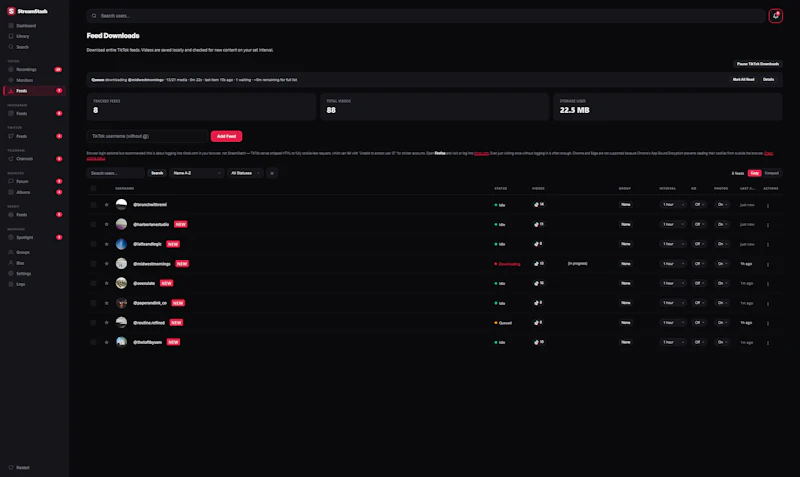Open the Photos dropdown for @routine.refined
This screenshot has width=800, height=477.
coord(722,322)
